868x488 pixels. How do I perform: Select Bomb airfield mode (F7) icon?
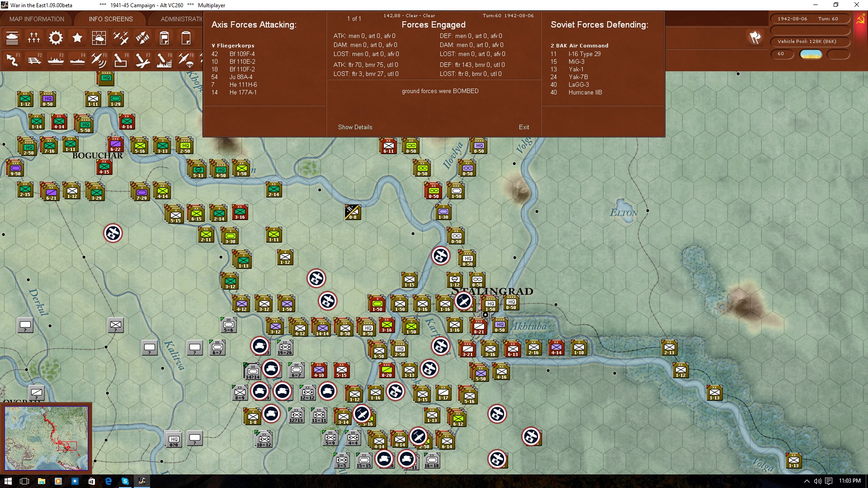coord(142,60)
